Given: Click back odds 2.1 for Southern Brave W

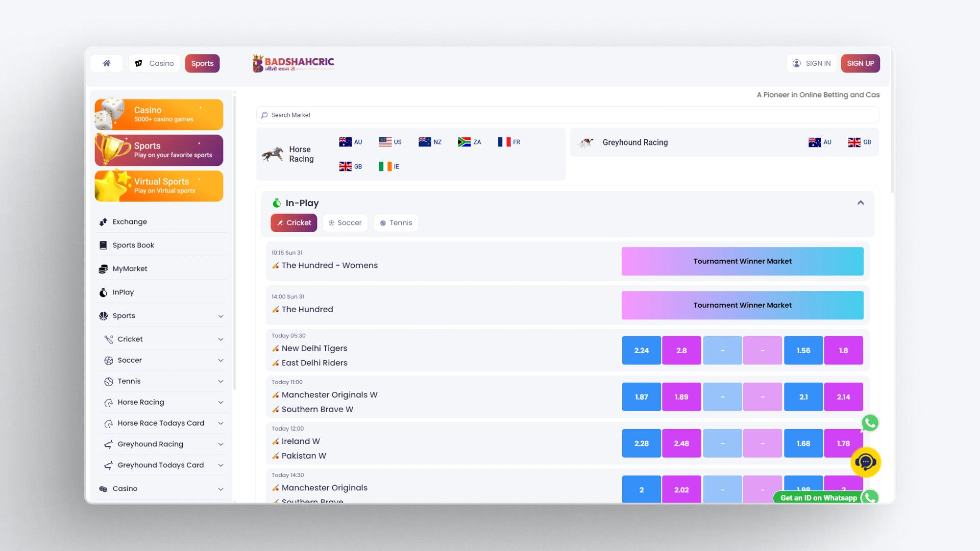Looking at the screenshot, I should click(x=803, y=397).
